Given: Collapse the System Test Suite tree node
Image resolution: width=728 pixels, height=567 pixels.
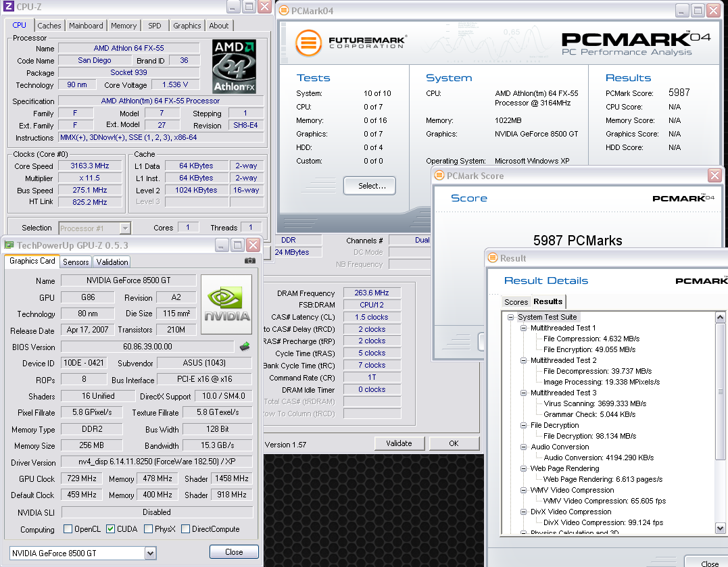Looking at the screenshot, I should click(x=511, y=317).
